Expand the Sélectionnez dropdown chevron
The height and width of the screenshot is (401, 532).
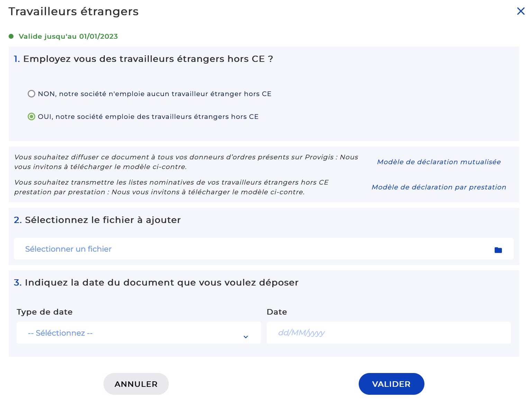pos(246,336)
